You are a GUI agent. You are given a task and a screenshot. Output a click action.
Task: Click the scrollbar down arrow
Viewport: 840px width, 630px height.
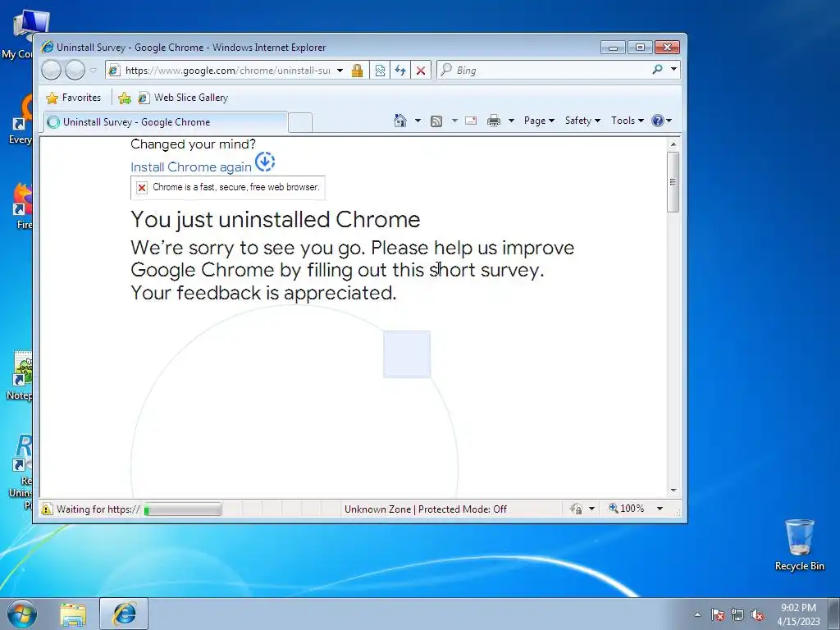(x=673, y=491)
